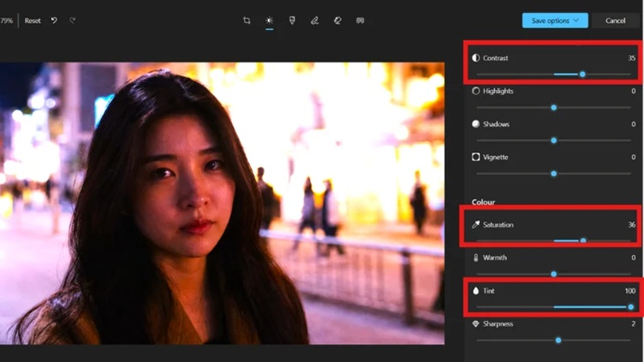Click the Saturation eyedropper icon
644x362 pixels.
pos(475,224)
